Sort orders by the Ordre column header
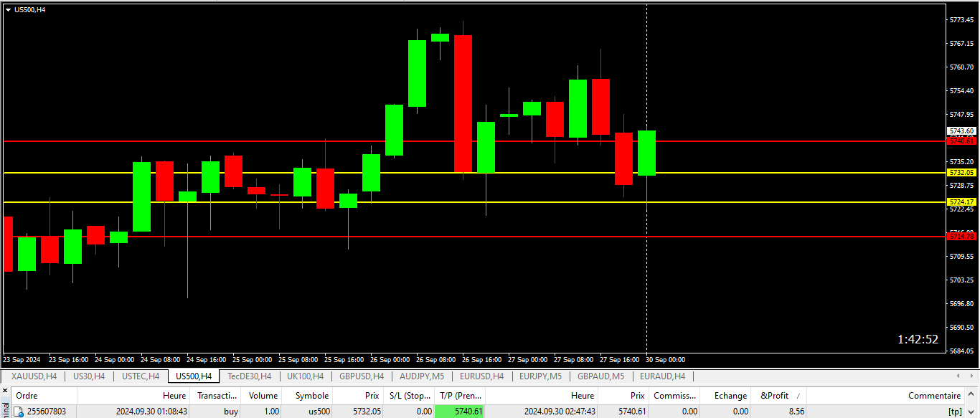 coord(44,396)
